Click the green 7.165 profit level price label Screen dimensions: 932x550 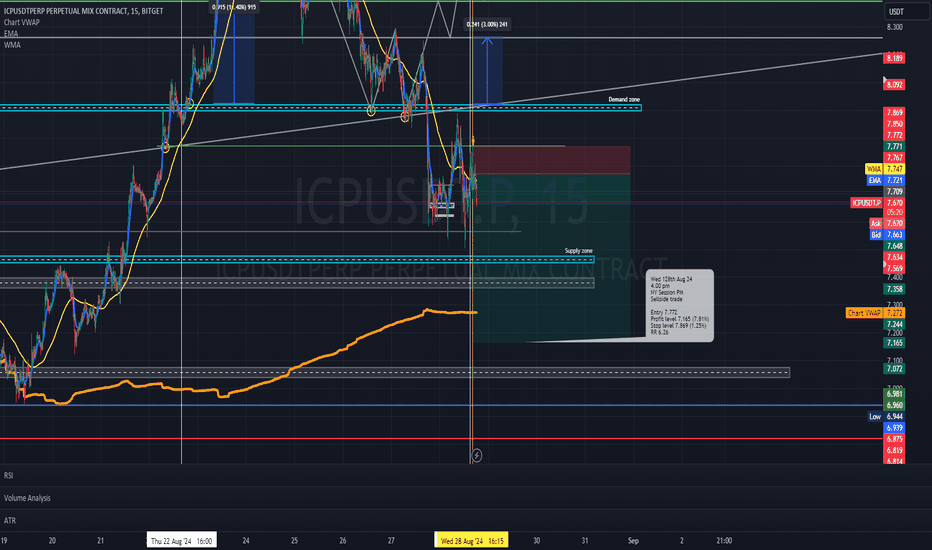(x=894, y=342)
